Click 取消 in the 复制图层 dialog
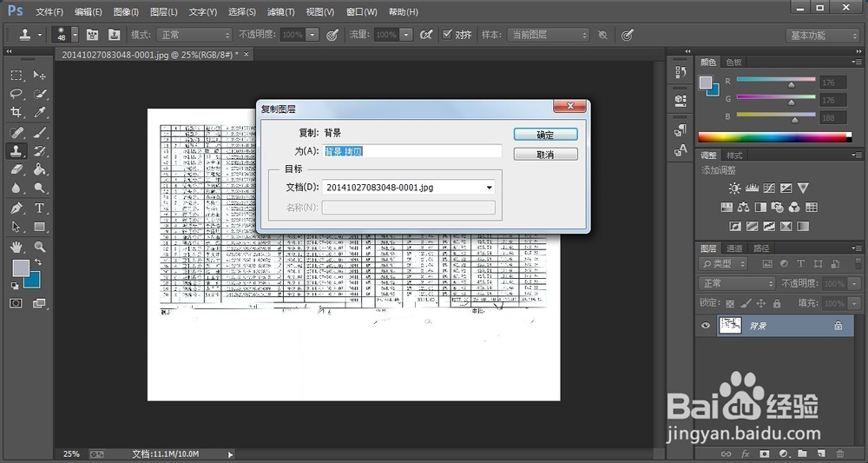The height and width of the screenshot is (463, 868). 545,155
